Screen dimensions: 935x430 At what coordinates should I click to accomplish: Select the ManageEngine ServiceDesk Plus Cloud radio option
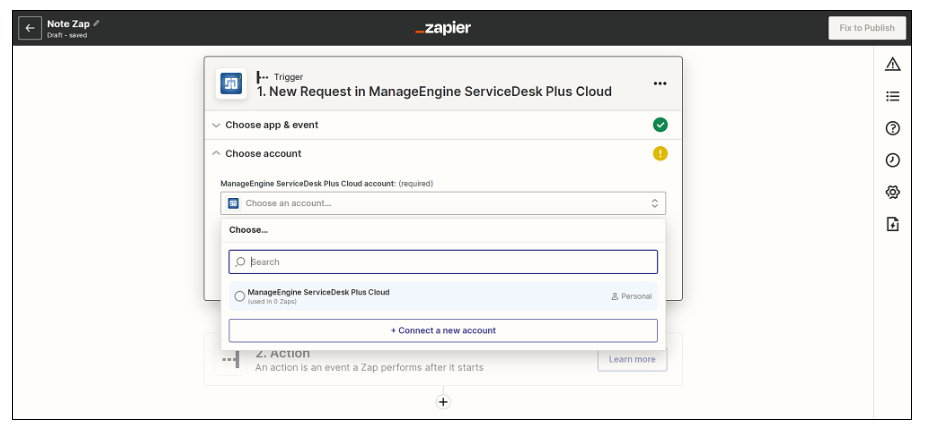point(240,296)
